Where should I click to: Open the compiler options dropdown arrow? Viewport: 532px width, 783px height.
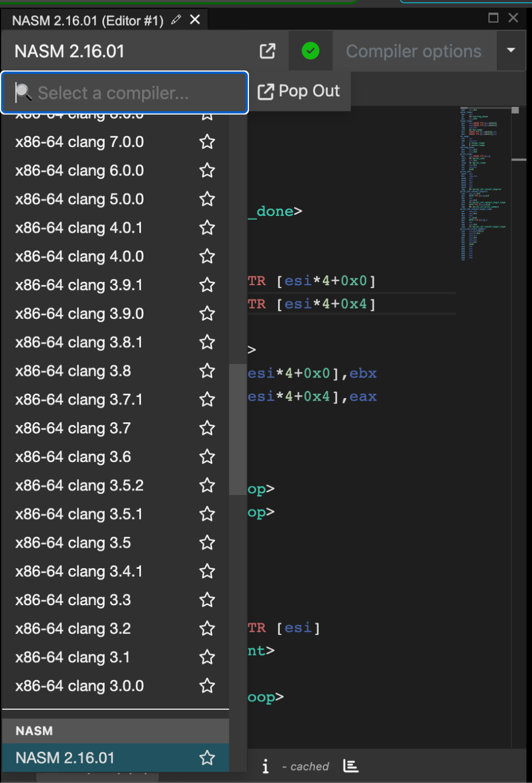click(511, 50)
